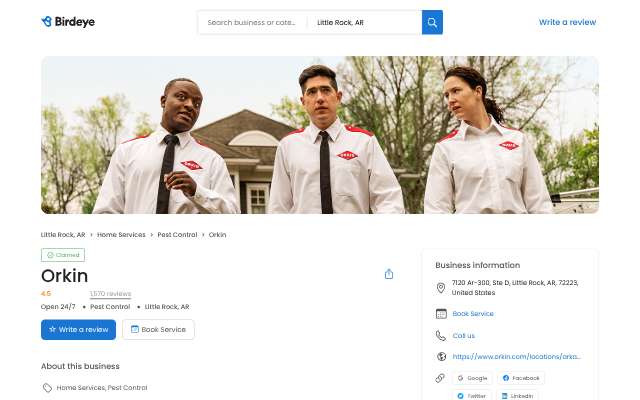Open the Book Service link in sidebar
Viewport: 640px width, 400px height.
[x=473, y=313]
